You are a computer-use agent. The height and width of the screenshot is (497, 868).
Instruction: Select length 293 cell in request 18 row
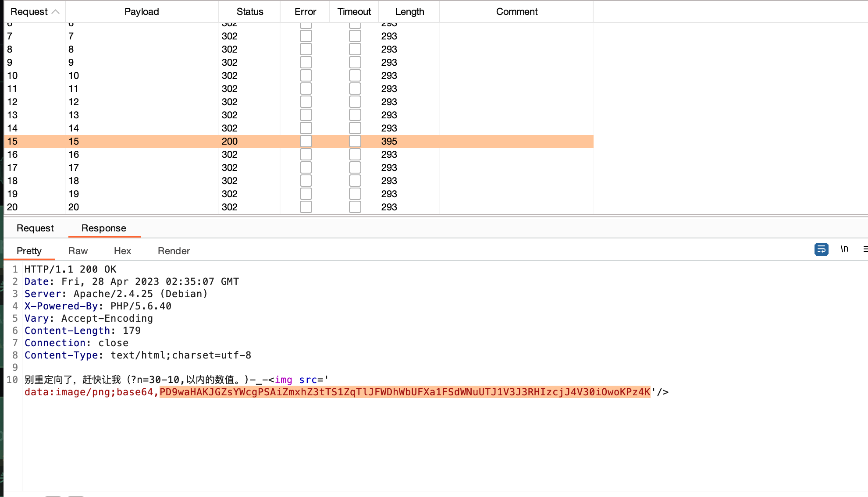click(x=409, y=181)
